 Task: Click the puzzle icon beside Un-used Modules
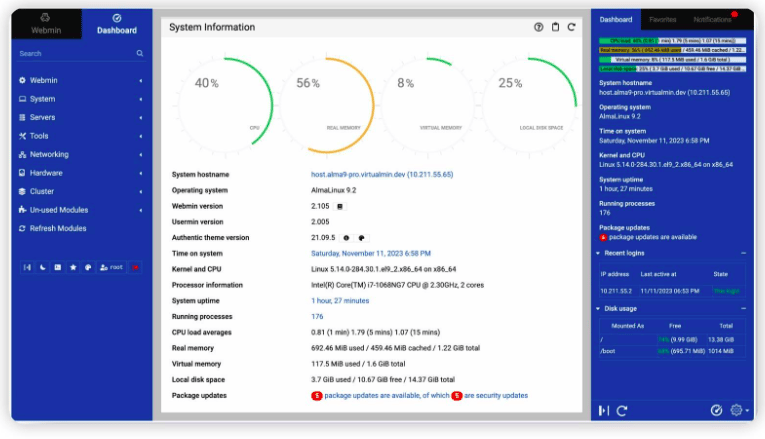pyautogui.click(x=22, y=210)
